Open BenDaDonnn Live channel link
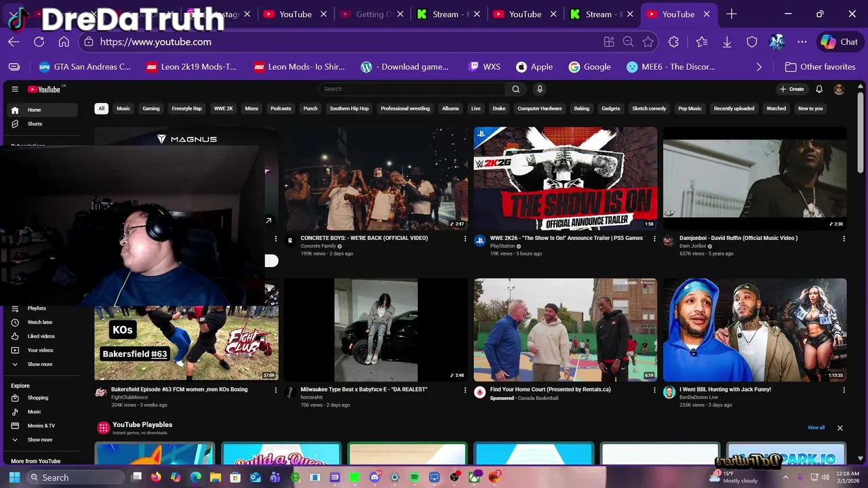The image size is (868, 488). tap(698, 397)
